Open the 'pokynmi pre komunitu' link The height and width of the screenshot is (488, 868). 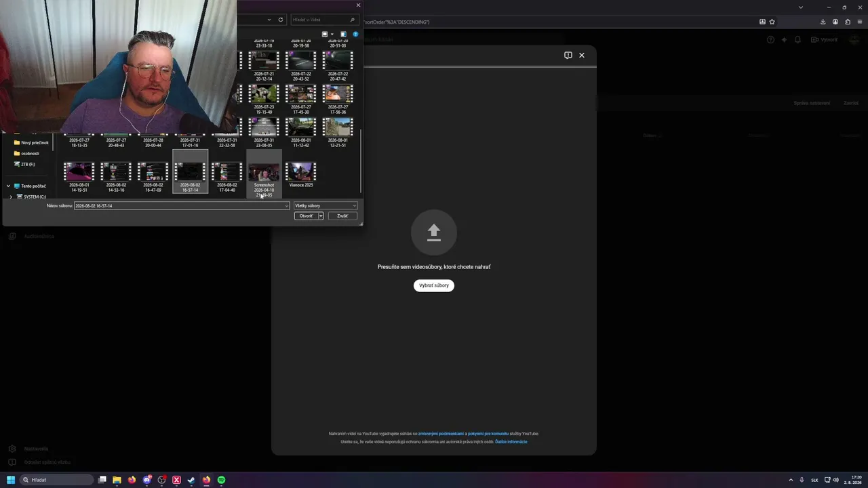tap(488, 434)
